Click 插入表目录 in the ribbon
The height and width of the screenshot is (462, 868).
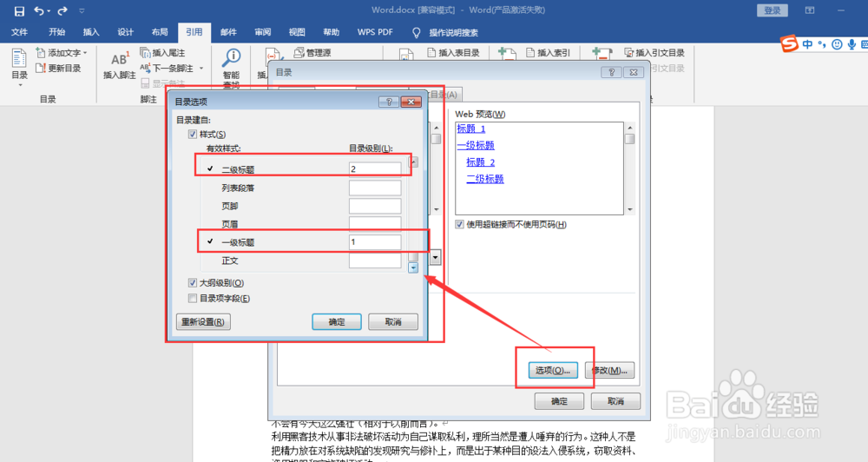click(453, 53)
